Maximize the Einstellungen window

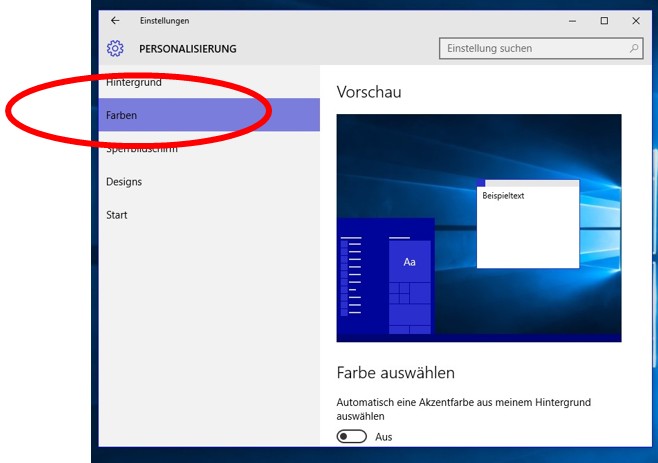tap(604, 20)
